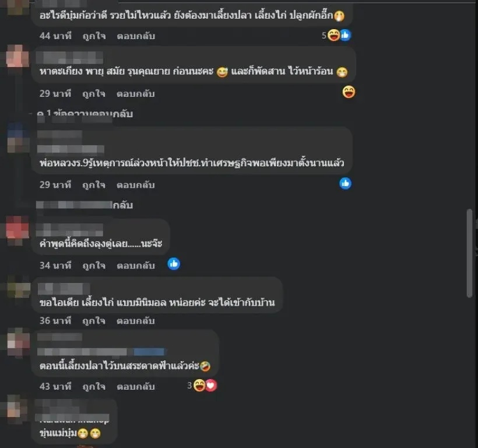The image size is (478, 448).
Task: Click the 34 นาที timestamp
Action: click(x=55, y=265)
